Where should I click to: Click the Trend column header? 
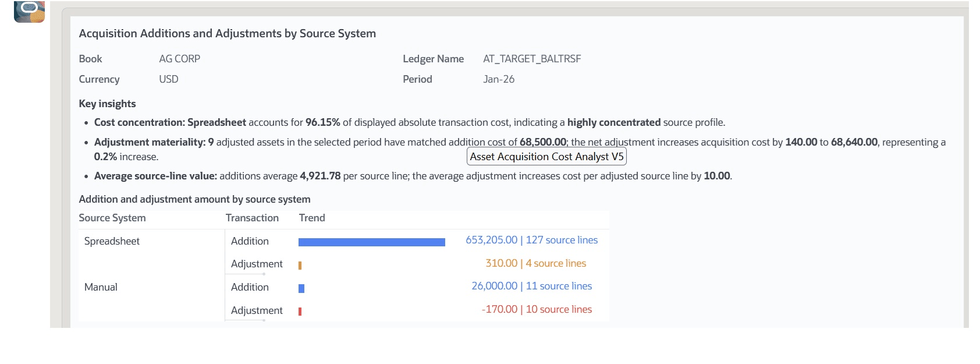pyautogui.click(x=312, y=218)
